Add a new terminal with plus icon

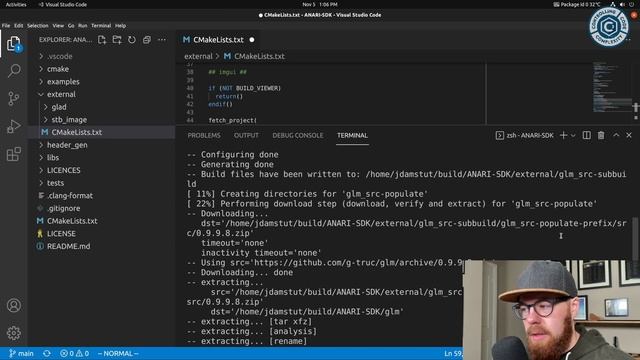coord(563,135)
